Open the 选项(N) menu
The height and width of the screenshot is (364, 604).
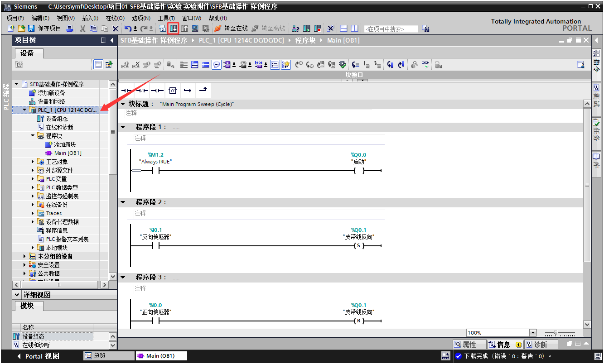click(x=141, y=18)
